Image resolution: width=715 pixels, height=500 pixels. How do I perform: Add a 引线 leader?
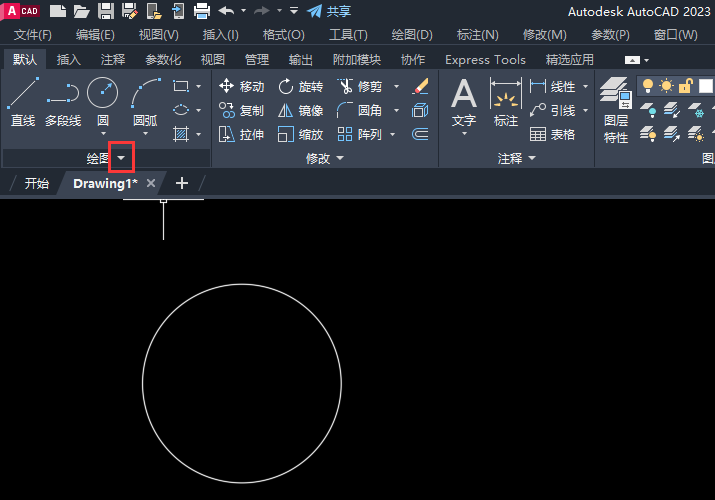click(x=553, y=110)
